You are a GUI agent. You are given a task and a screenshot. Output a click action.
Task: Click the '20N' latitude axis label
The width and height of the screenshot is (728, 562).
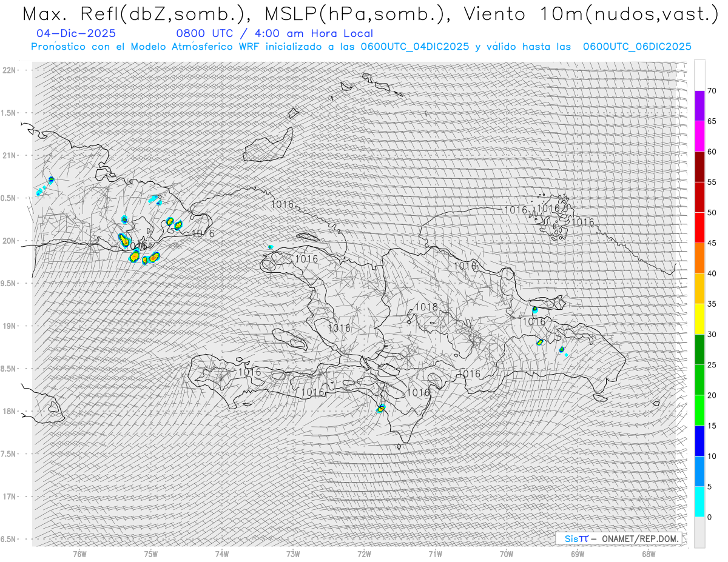click(x=8, y=241)
